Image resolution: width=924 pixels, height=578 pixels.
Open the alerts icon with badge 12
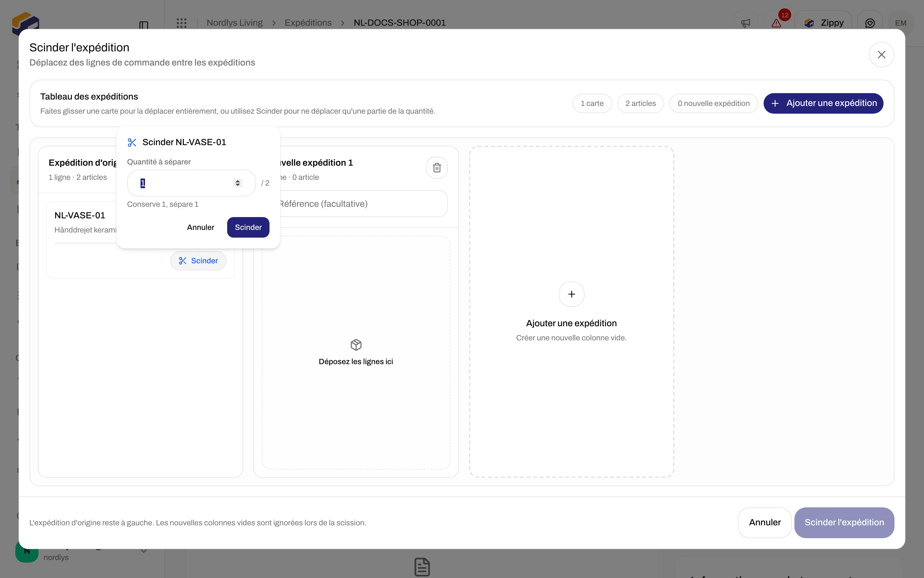coord(776,23)
